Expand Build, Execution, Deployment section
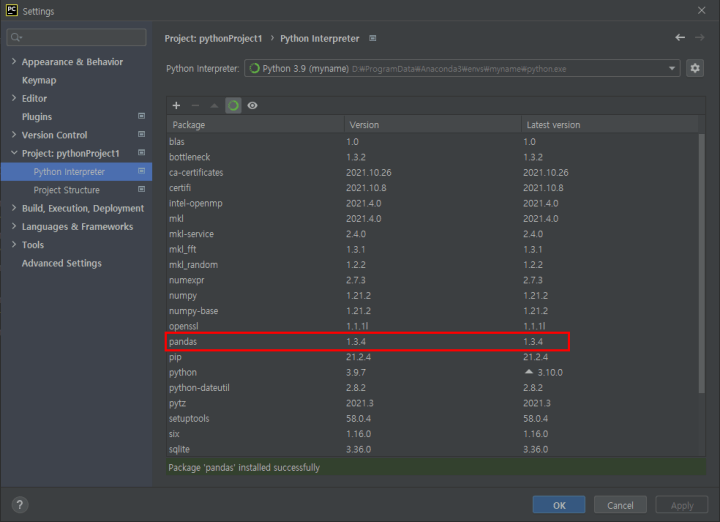Image resolution: width=720 pixels, height=522 pixels. [x=14, y=208]
